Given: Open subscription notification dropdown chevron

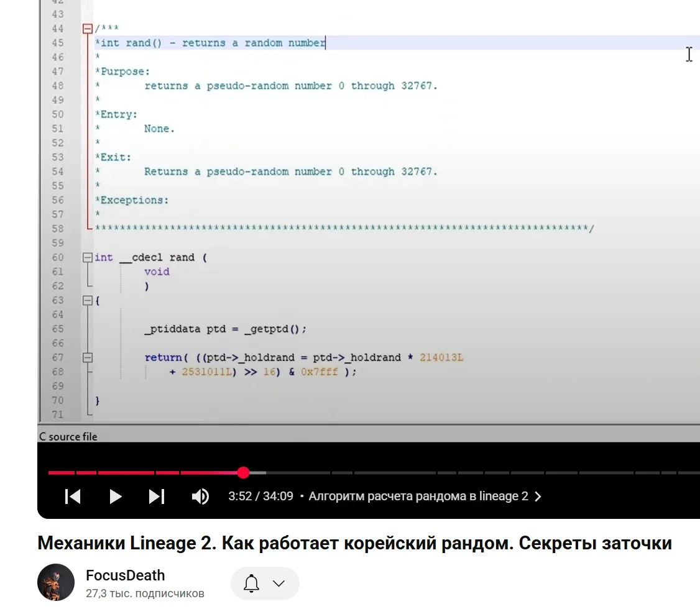Looking at the screenshot, I should coord(279,584).
